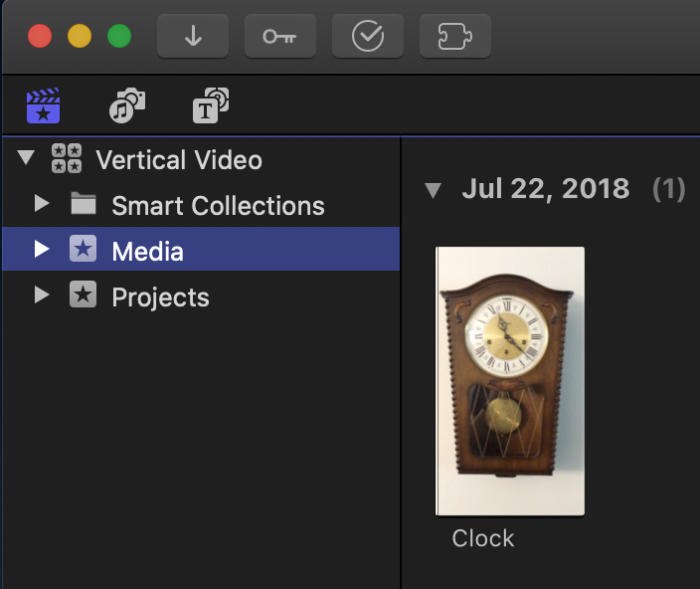This screenshot has height=589, width=700.
Task: Expand the Projects event disclosure triangle
Action: click(x=41, y=295)
